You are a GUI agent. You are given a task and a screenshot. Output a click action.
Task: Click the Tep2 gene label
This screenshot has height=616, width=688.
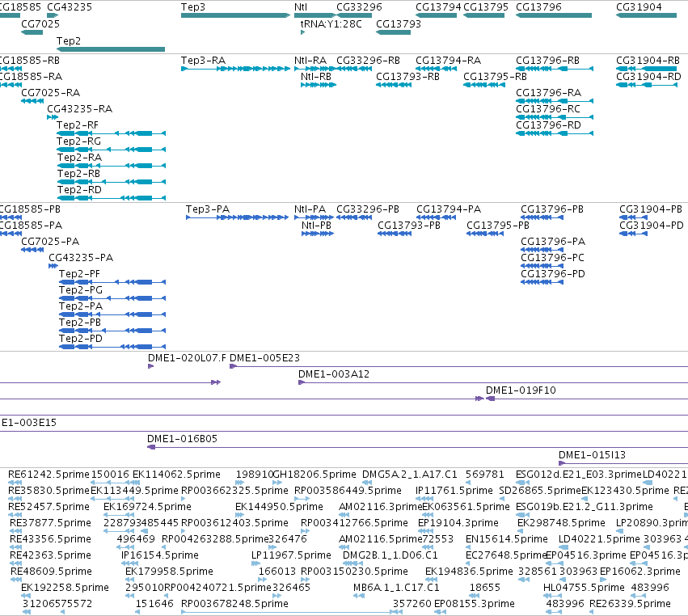pos(69,40)
